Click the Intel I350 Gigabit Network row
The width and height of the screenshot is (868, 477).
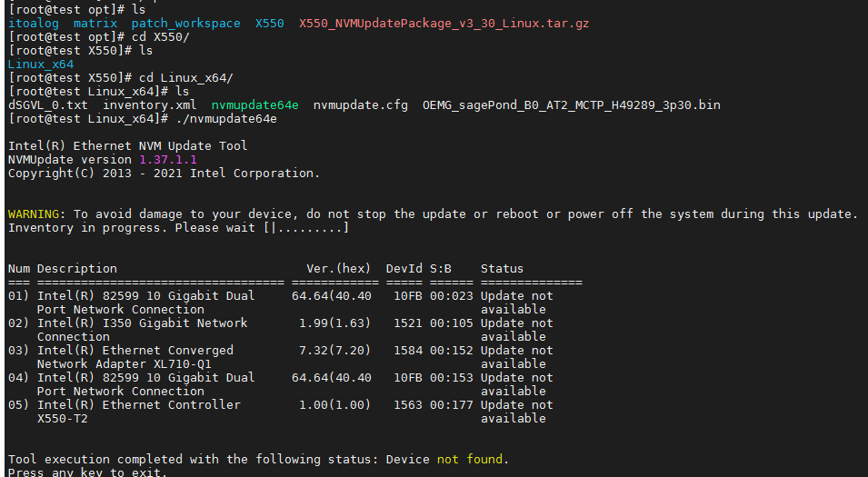(142, 323)
